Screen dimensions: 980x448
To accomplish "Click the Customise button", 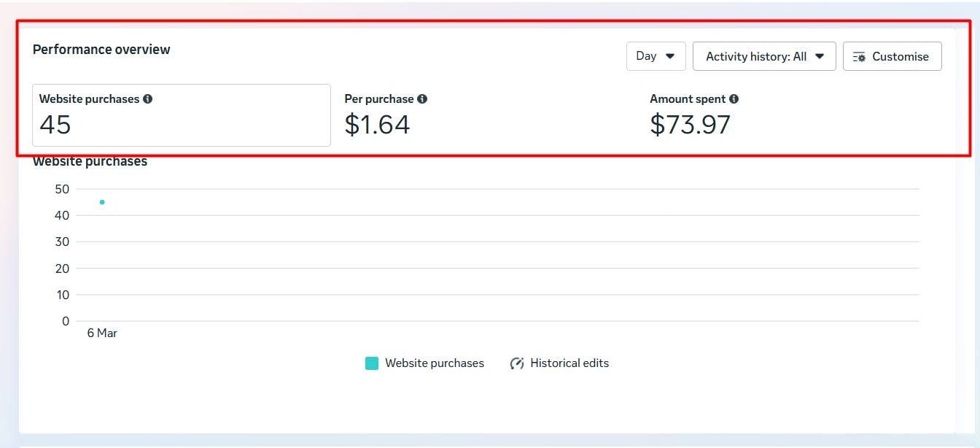I will [892, 56].
